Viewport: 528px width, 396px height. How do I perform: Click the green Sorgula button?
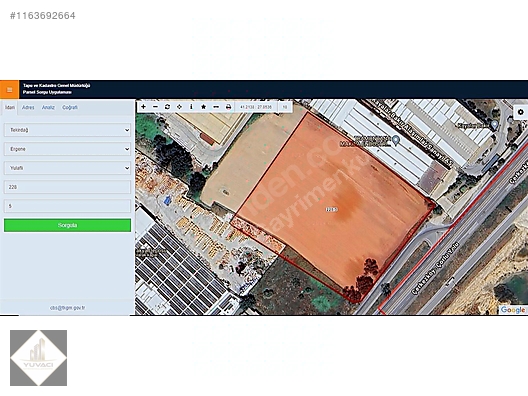(67, 225)
